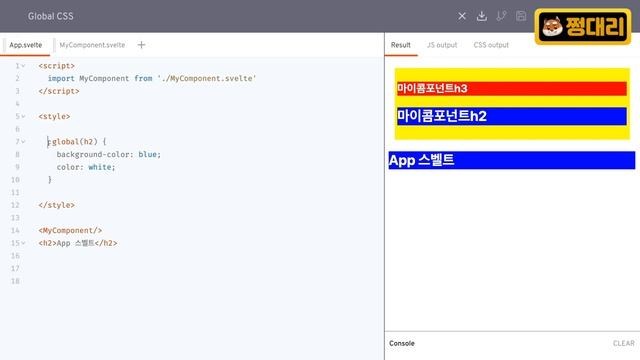Open the MyComponent.svelte tab
This screenshot has height=360, width=640.
[x=92, y=45]
